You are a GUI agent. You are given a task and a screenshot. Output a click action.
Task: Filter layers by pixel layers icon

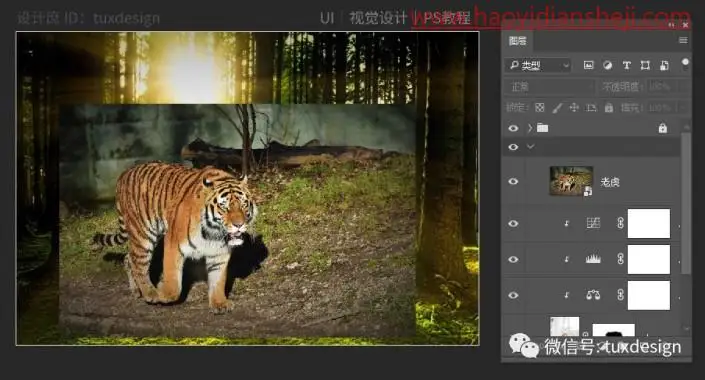588,65
